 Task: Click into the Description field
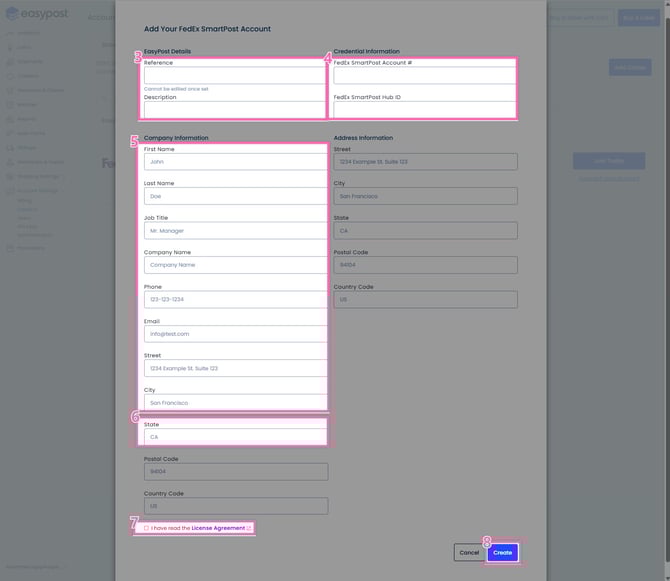point(235,110)
